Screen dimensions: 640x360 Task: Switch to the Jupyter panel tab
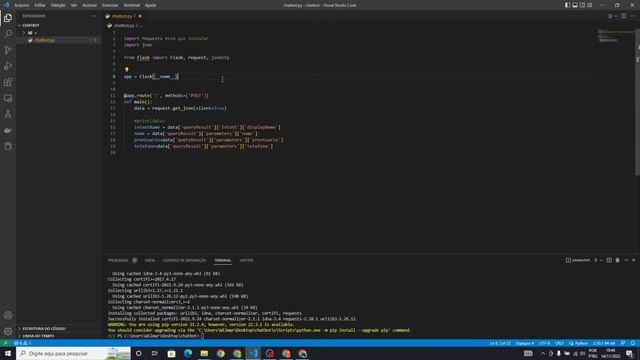click(246, 260)
